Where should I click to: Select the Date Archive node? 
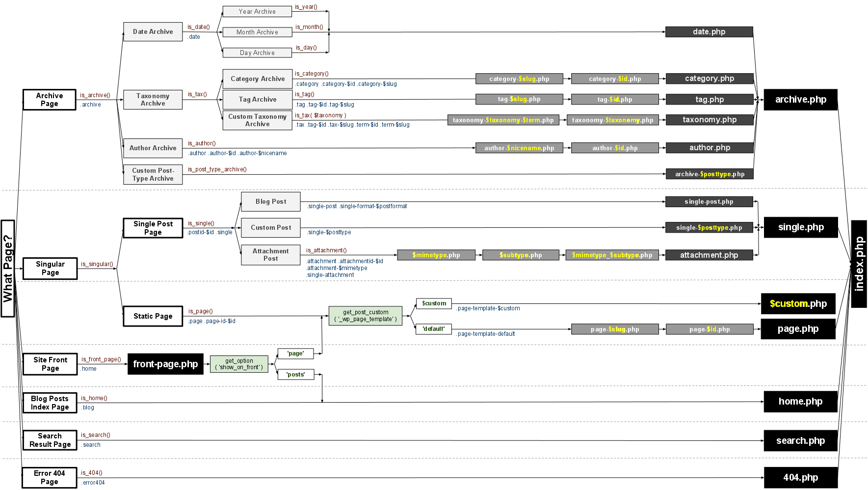tap(153, 32)
